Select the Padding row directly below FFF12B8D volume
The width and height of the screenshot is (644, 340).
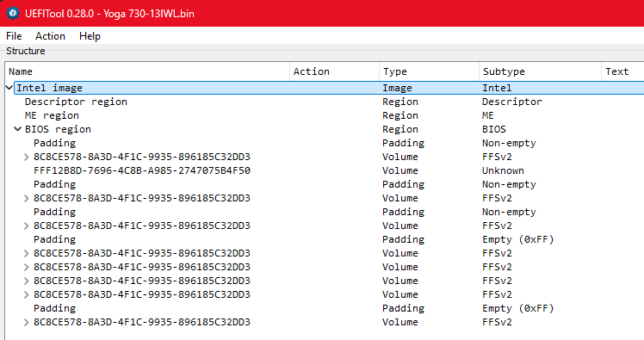54,184
